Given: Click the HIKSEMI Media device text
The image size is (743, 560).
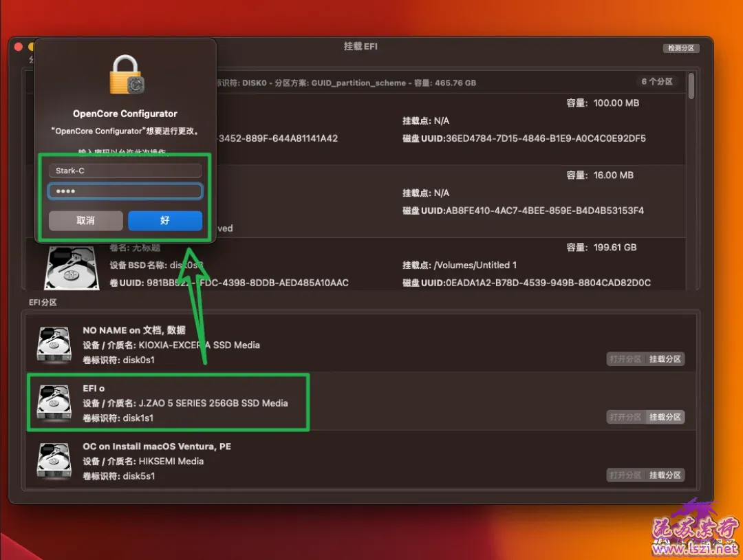Looking at the screenshot, I should point(171,461).
